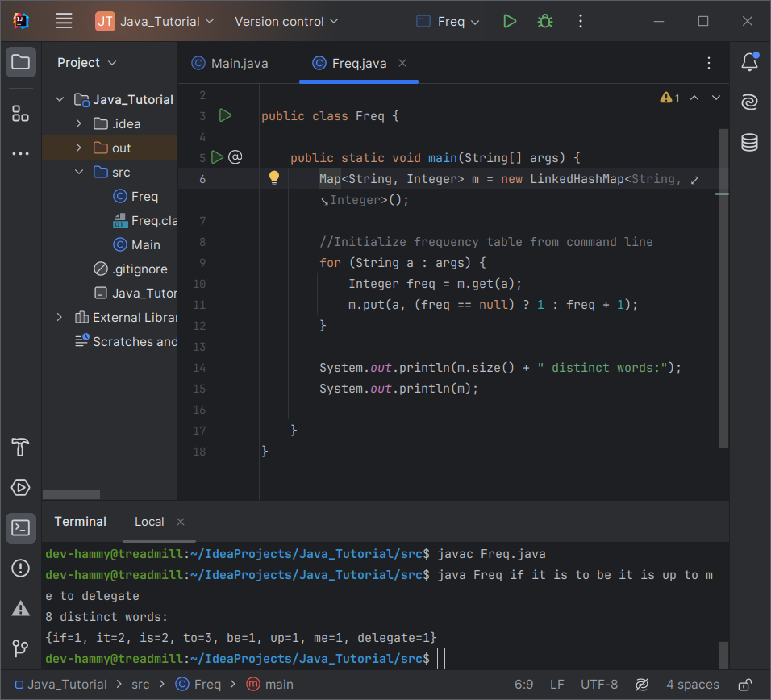Open the Build hammer tool window
This screenshot has width=771, height=700.
[21, 447]
